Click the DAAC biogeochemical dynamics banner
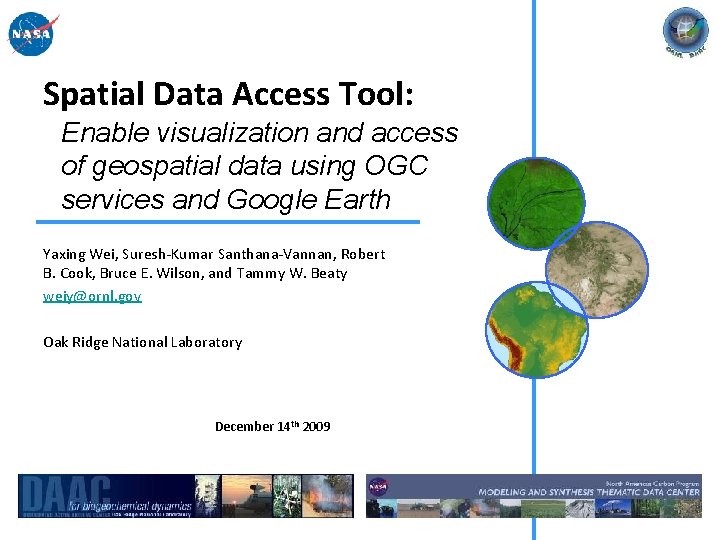 [x=186, y=496]
